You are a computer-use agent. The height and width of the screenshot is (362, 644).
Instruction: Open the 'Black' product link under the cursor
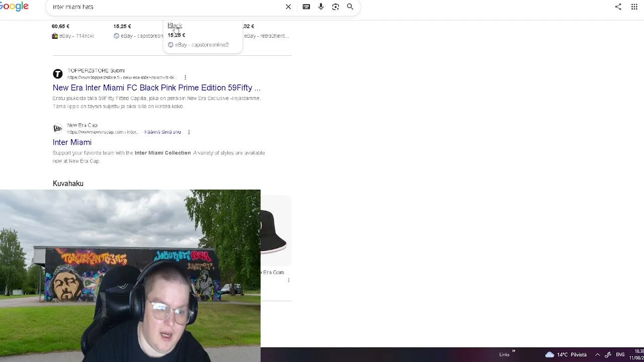(x=175, y=26)
